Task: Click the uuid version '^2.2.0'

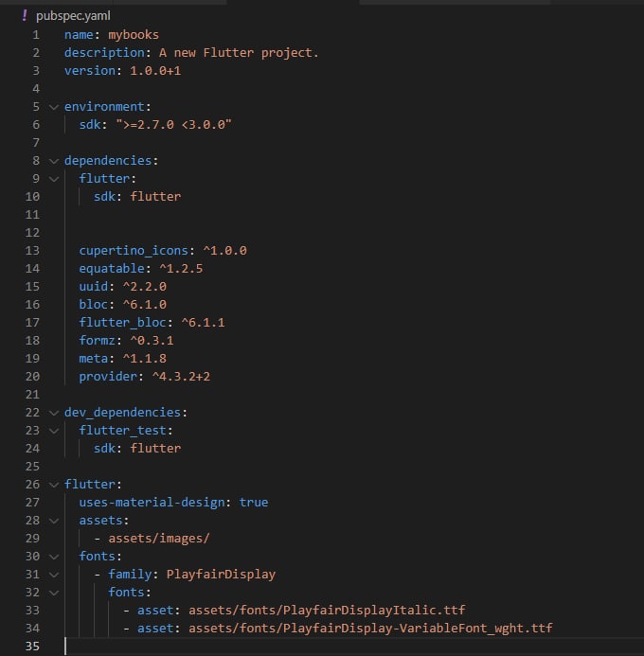Action: pyautogui.click(x=145, y=287)
